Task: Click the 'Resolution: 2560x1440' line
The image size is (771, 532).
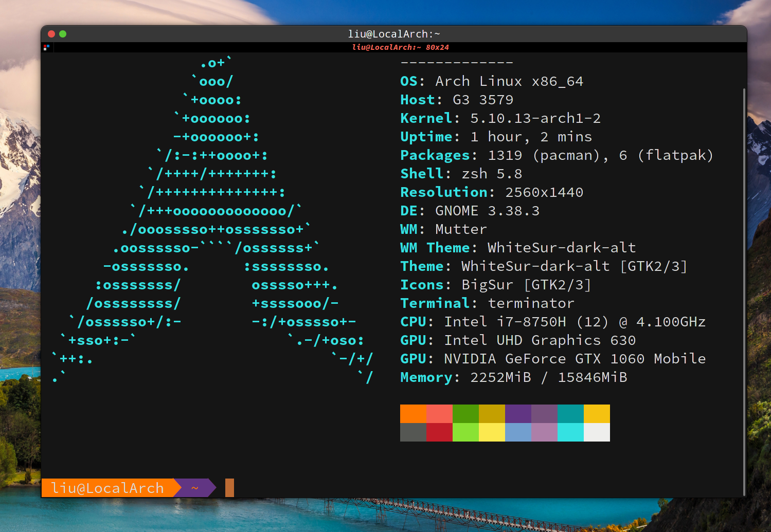Action: 492,192
